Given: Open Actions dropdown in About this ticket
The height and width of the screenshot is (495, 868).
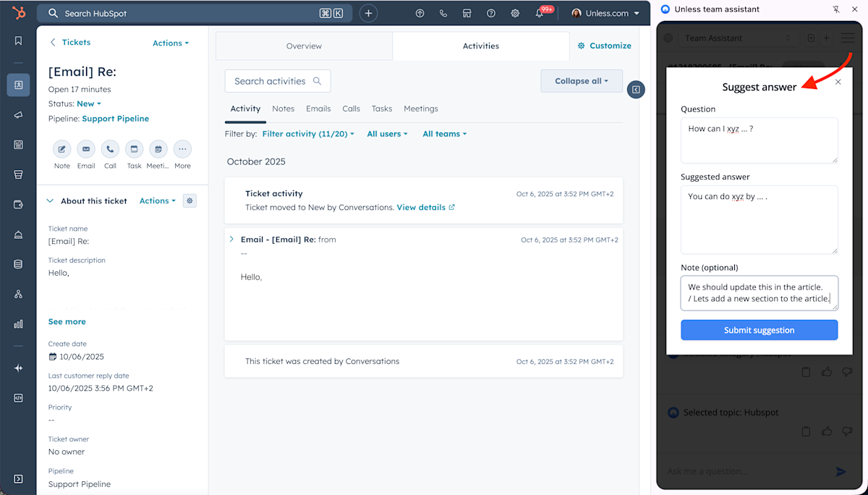Looking at the screenshot, I should (x=158, y=200).
